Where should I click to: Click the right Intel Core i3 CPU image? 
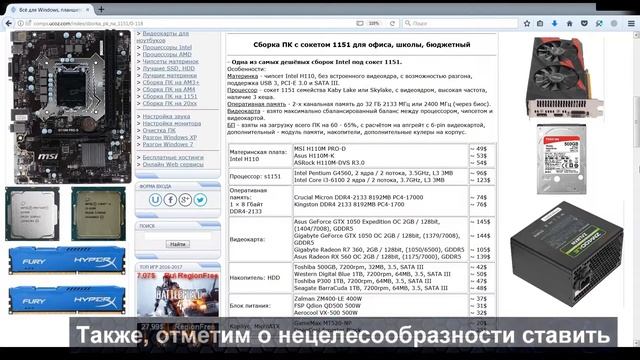point(98,214)
